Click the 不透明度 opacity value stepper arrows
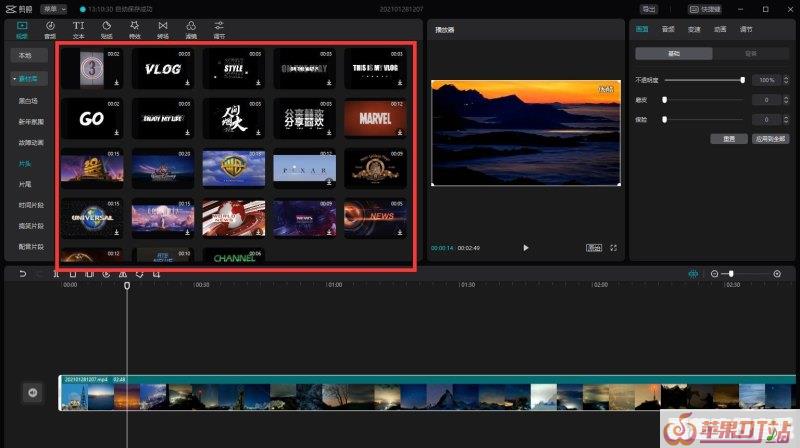The width and height of the screenshot is (800, 448). click(x=786, y=80)
